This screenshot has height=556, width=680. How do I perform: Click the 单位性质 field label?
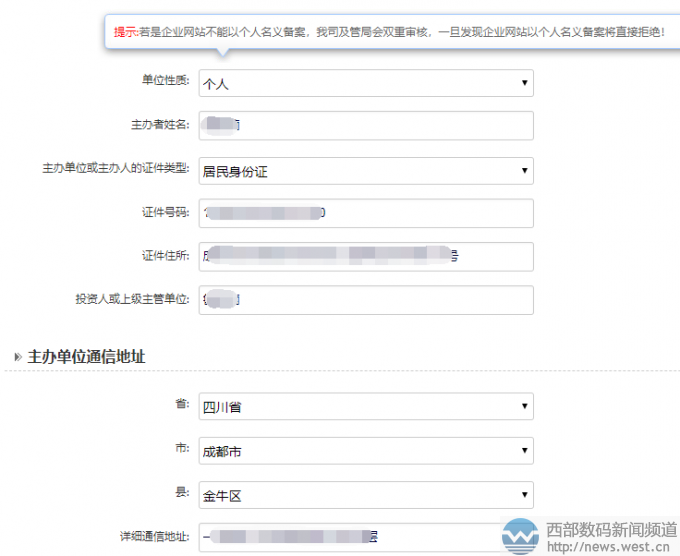pyautogui.click(x=165, y=81)
